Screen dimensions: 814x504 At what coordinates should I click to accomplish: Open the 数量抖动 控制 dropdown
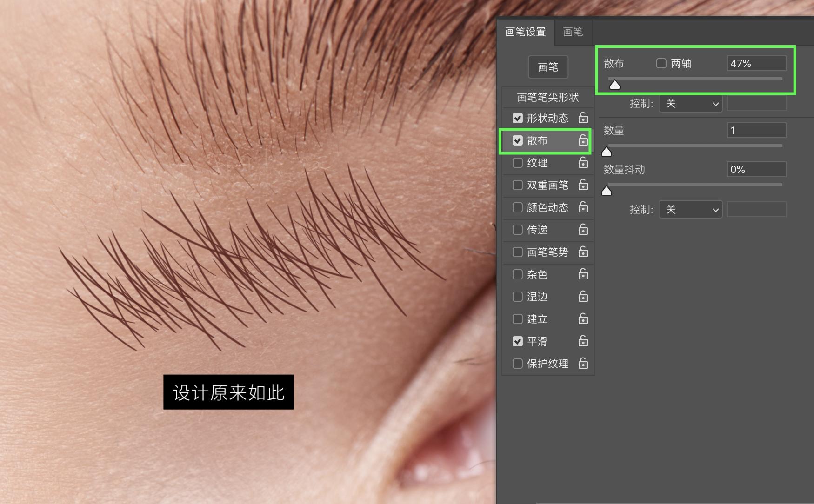point(690,209)
